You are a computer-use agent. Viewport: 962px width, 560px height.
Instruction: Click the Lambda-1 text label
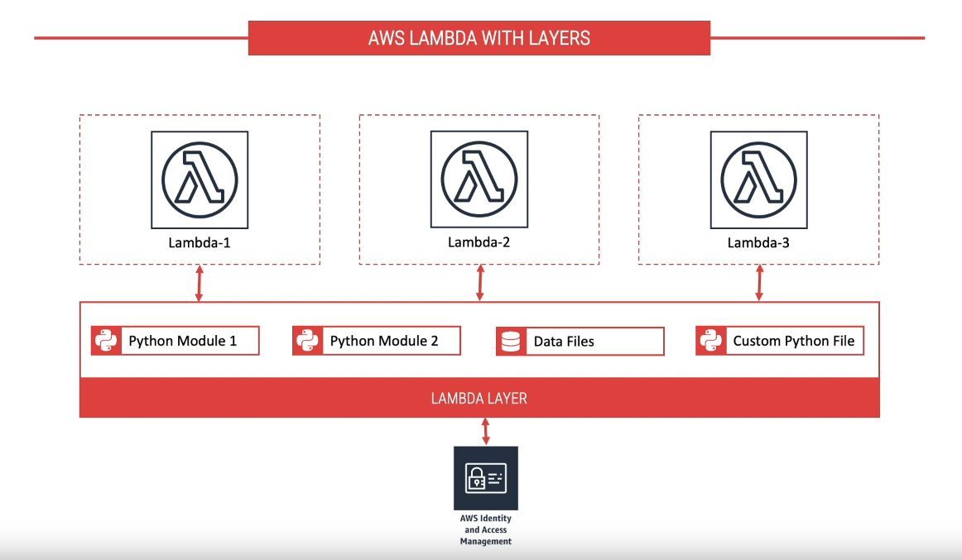coord(200,242)
